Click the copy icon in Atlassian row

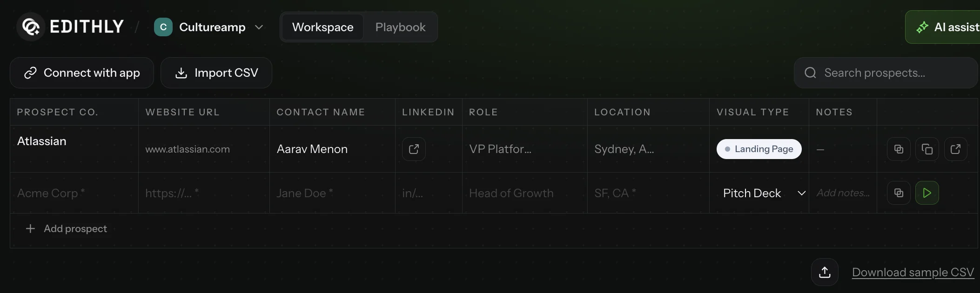point(927,149)
